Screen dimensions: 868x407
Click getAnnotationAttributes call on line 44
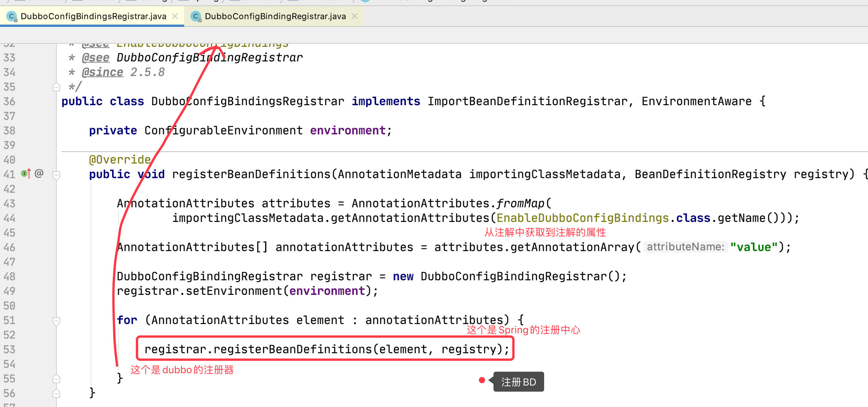pyautogui.click(x=410, y=218)
